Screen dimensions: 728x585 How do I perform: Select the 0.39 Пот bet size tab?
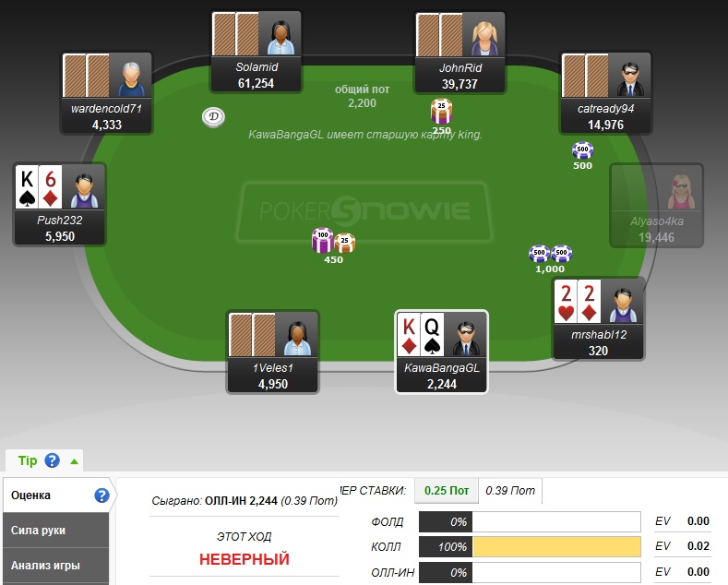point(510,491)
